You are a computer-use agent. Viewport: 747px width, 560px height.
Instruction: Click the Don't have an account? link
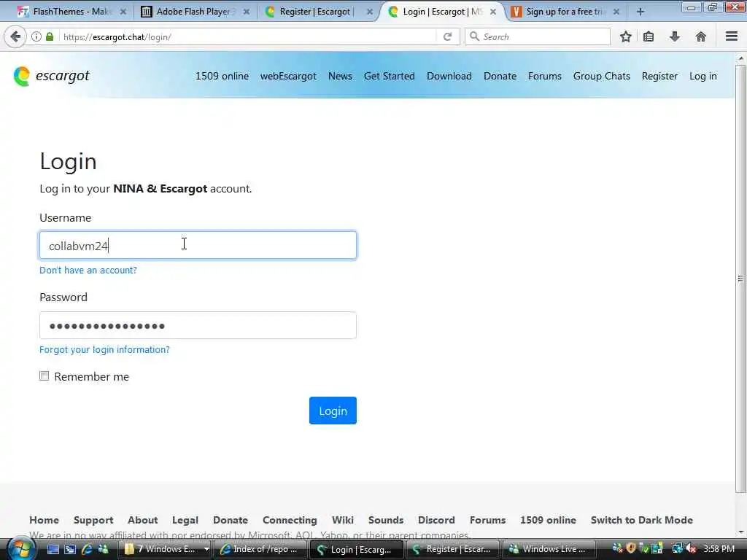click(88, 270)
